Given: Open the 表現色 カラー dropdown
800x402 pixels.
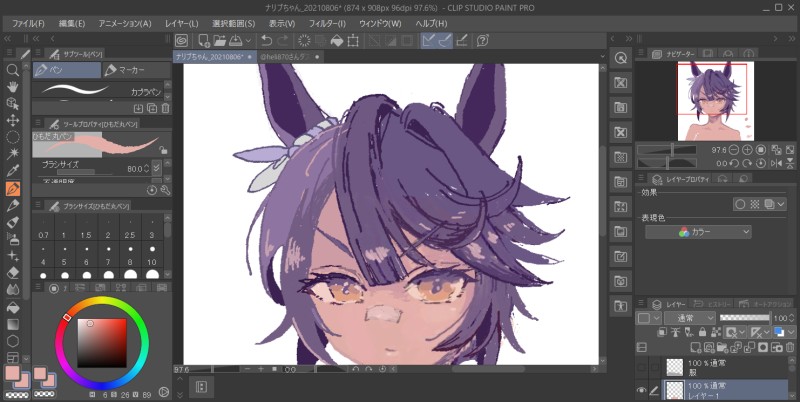Looking at the screenshot, I should click(698, 232).
